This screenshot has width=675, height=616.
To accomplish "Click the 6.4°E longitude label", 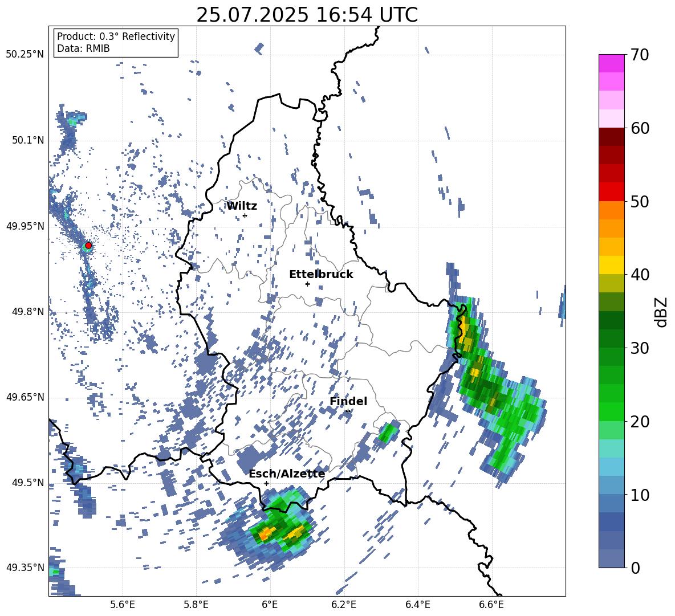I will click(418, 605).
